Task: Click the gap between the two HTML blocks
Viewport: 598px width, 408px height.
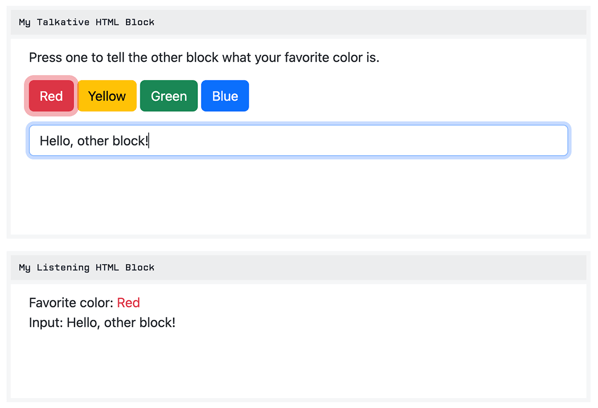Action: pyautogui.click(x=299, y=245)
